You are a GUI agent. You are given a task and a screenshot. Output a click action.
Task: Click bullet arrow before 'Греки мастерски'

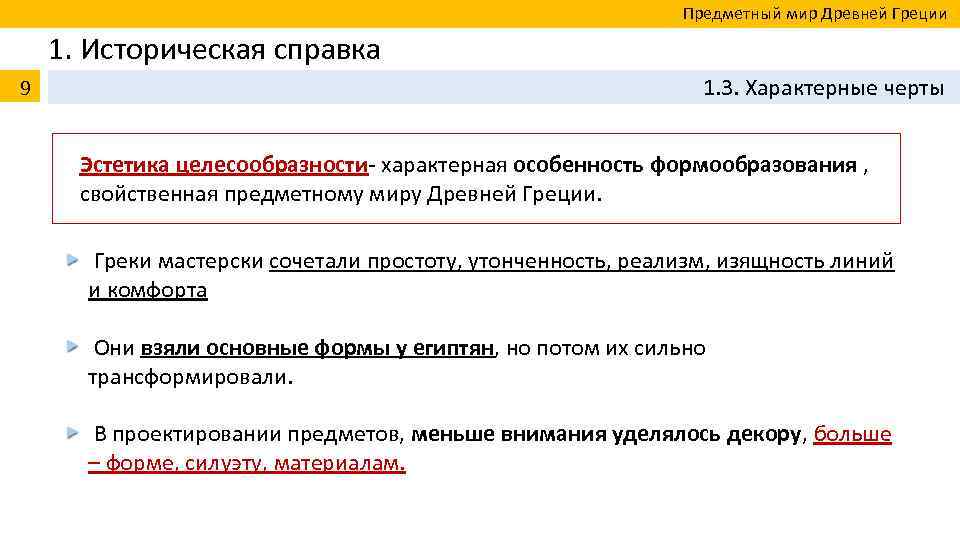coord(73,260)
